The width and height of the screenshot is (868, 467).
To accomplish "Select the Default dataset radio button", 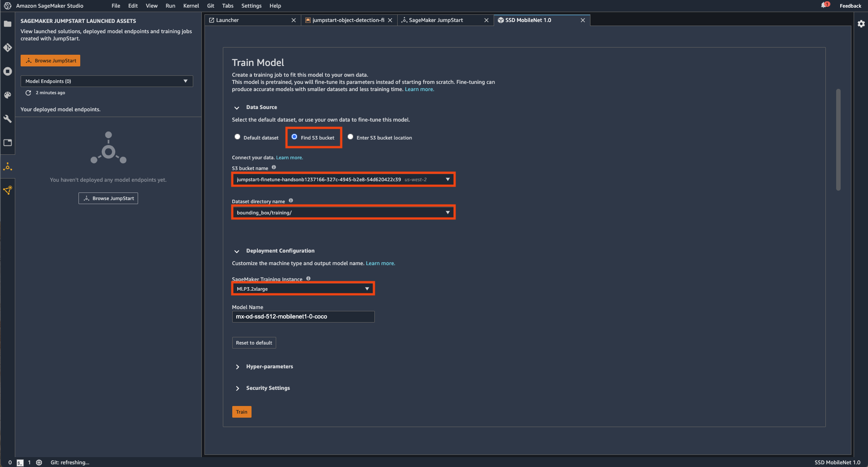I will (238, 137).
